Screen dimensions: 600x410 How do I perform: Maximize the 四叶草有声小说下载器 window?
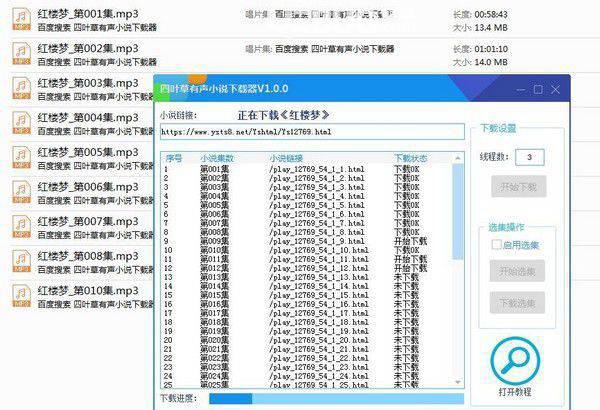tap(538, 89)
